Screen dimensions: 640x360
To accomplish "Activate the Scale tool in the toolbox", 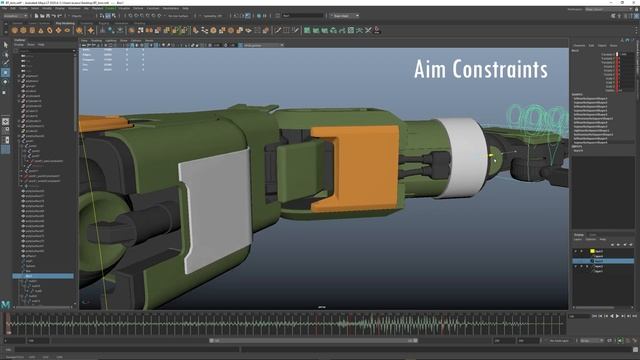I will point(5,92).
